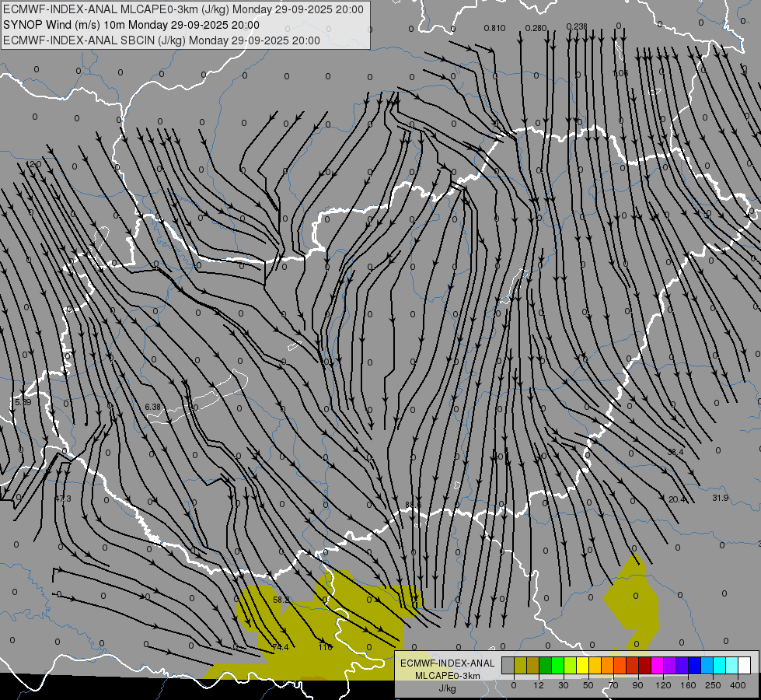Click the legend tick value 12

(538, 685)
